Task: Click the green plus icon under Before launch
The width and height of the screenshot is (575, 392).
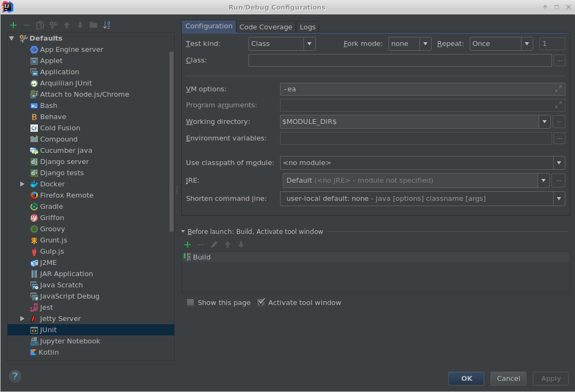Action: point(188,245)
